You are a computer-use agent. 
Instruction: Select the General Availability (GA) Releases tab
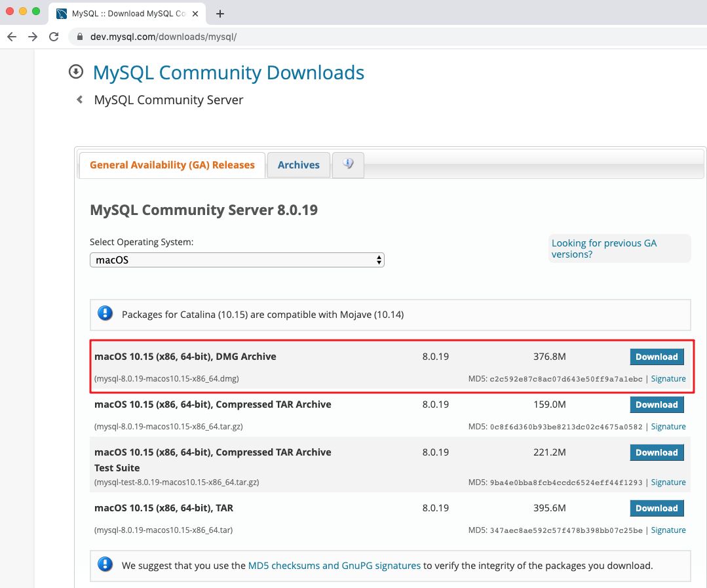pos(172,165)
